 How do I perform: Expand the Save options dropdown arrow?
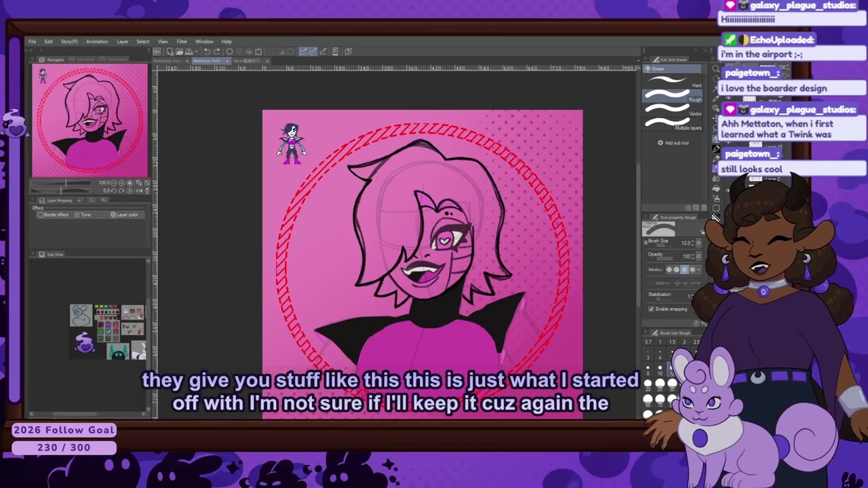click(x=197, y=52)
